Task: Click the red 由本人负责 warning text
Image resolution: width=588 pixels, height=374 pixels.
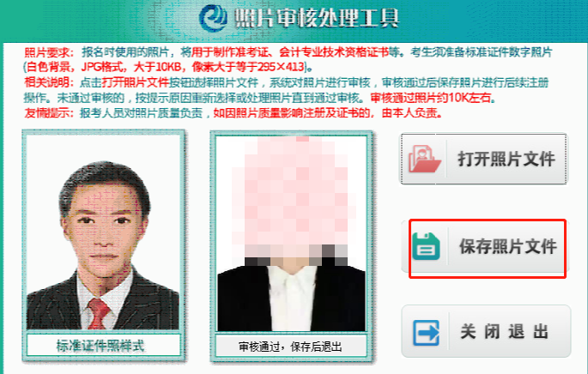Action: 411,112
